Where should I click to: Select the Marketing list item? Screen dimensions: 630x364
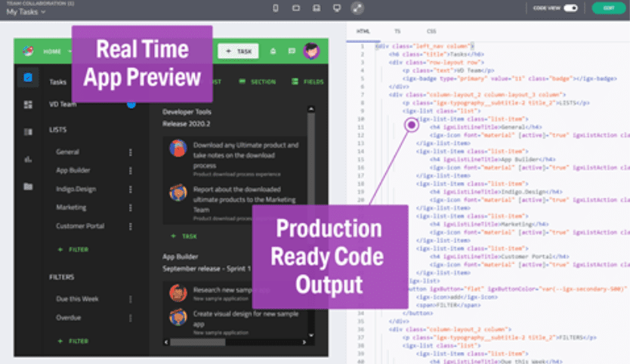71,208
